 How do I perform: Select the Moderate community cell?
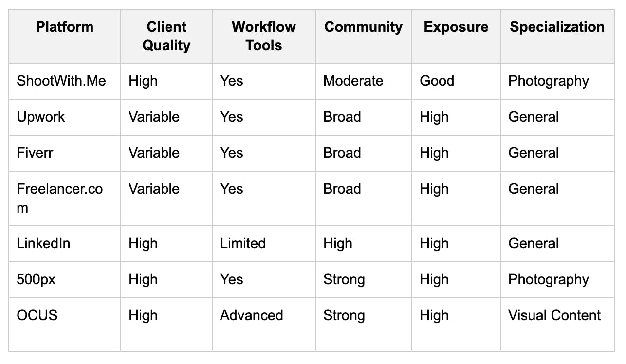tap(353, 81)
